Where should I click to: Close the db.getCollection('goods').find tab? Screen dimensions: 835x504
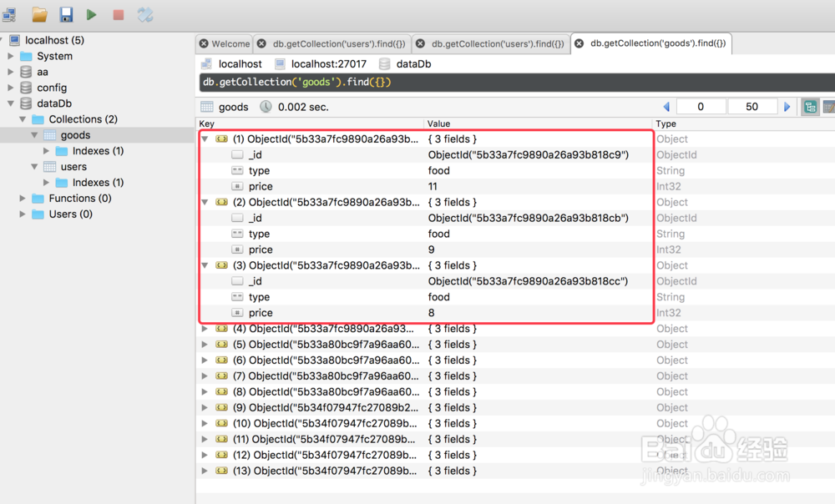pyautogui.click(x=580, y=43)
